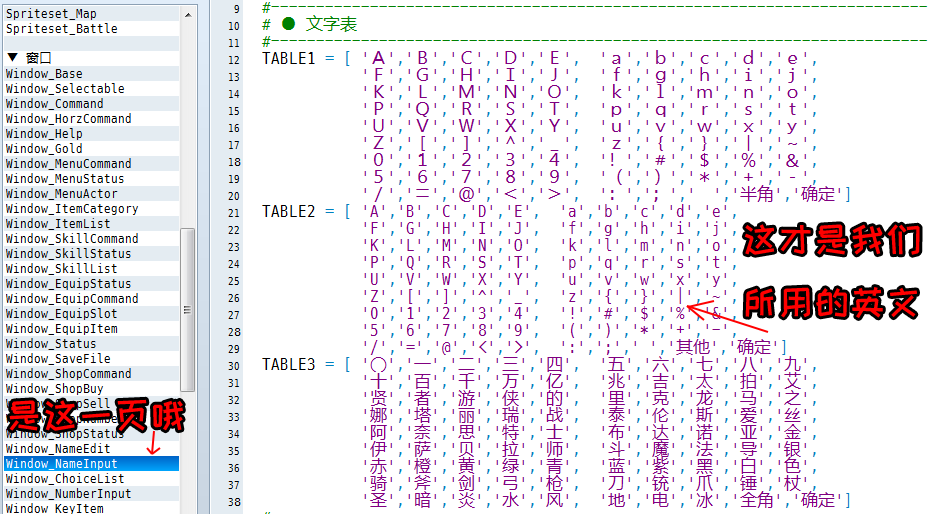This screenshot has height=514, width=928.
Task: Select Spriteset_Battle in script list
Action: tap(91, 28)
